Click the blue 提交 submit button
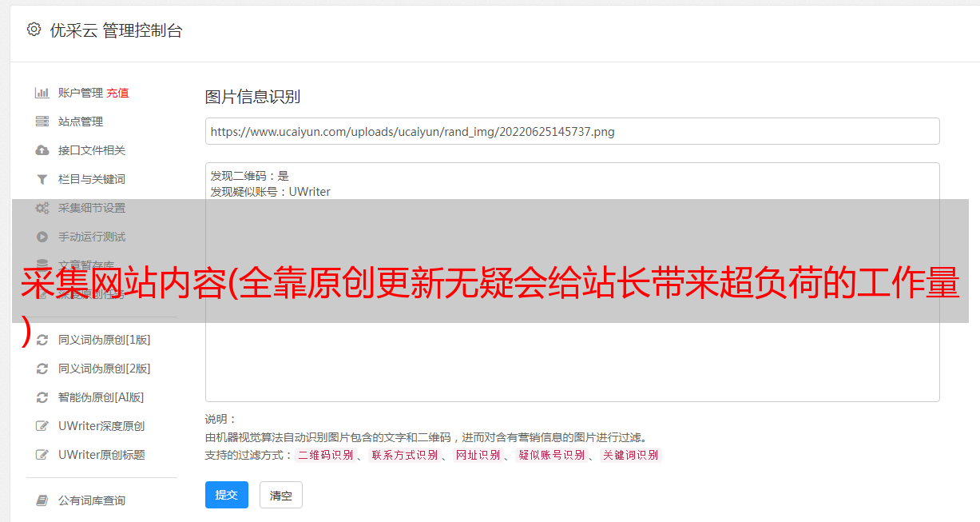Viewport: 980px width, 522px height. tap(227, 495)
